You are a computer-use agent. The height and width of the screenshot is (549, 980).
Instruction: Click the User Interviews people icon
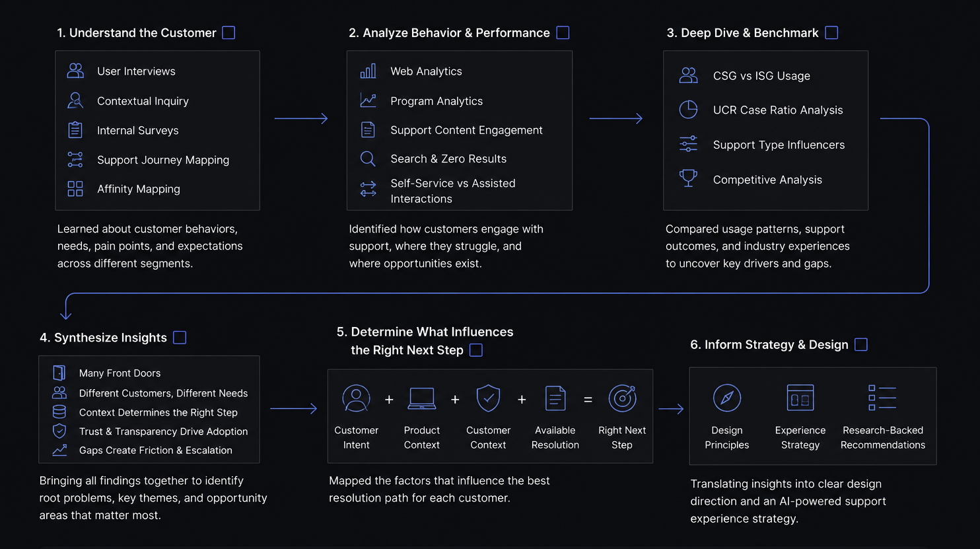[x=75, y=71]
